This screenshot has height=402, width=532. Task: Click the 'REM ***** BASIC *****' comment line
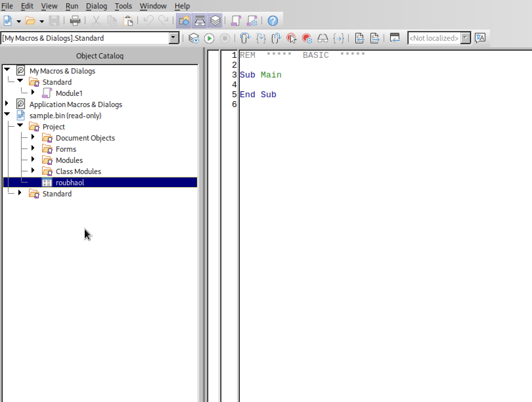pyautogui.click(x=302, y=55)
